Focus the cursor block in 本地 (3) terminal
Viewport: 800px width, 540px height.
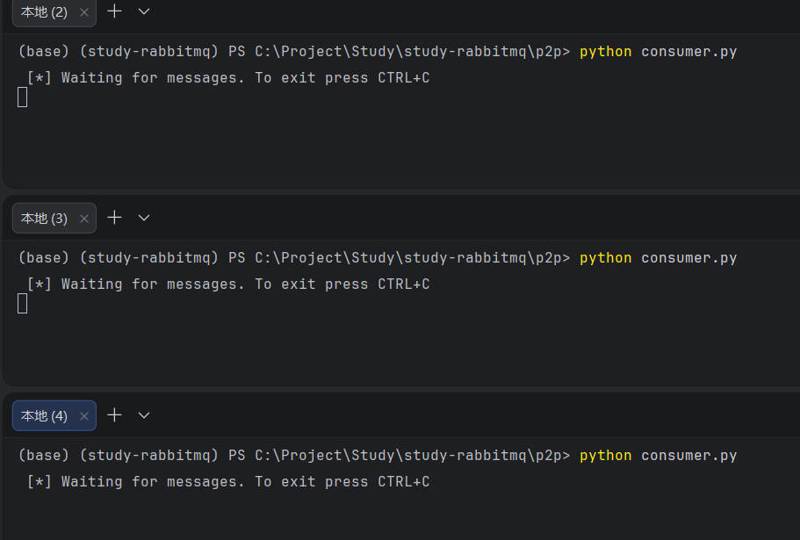click(23, 303)
